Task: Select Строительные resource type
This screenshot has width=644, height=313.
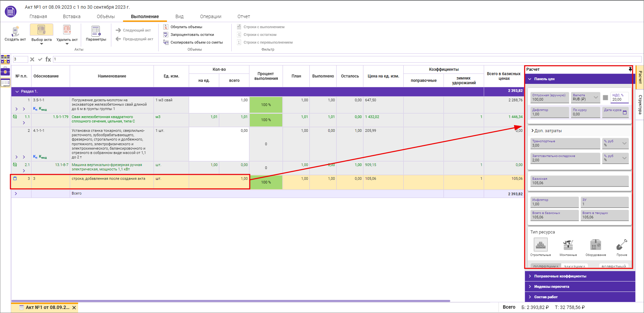Action: click(540, 245)
